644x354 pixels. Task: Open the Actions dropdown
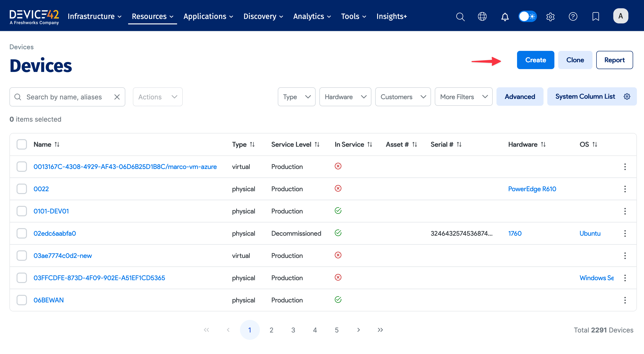pyautogui.click(x=157, y=97)
